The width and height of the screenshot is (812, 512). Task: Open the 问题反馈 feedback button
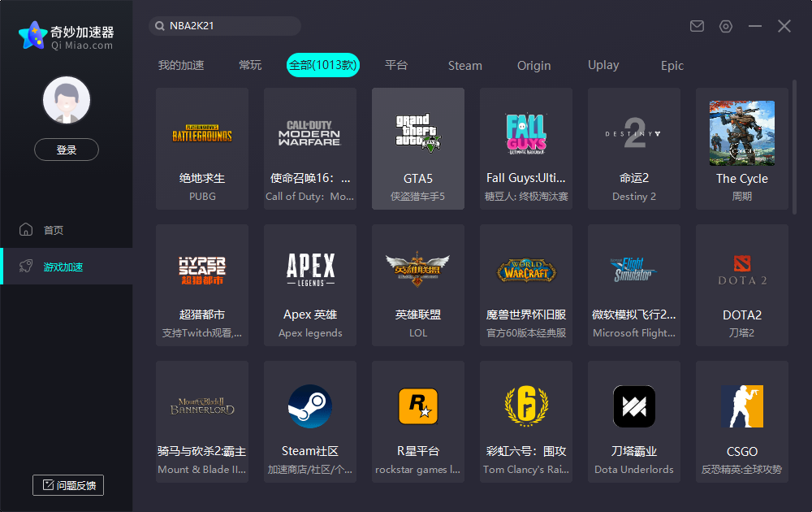68,485
